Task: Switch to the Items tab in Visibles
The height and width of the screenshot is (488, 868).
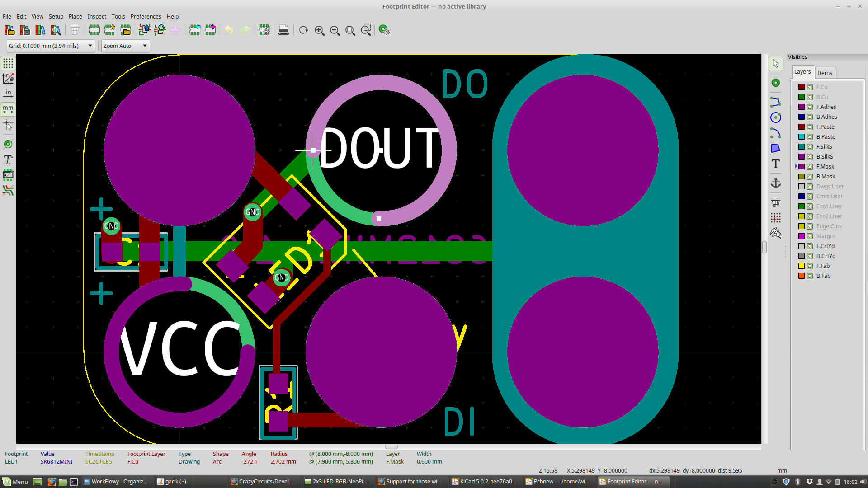Action: pyautogui.click(x=825, y=72)
